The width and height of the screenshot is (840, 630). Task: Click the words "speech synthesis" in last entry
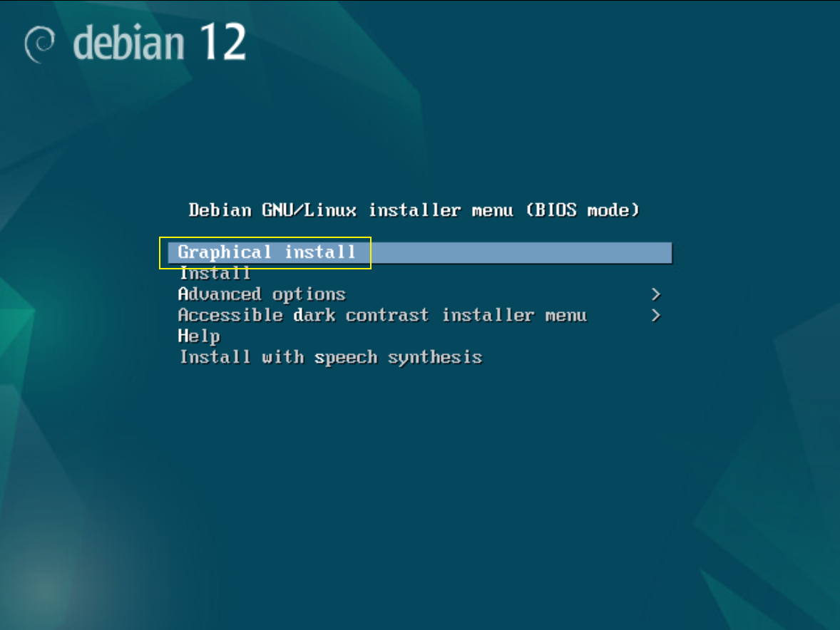[x=398, y=358]
